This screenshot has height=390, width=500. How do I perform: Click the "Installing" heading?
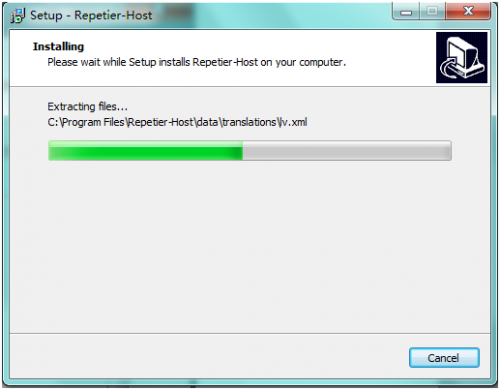[58, 47]
